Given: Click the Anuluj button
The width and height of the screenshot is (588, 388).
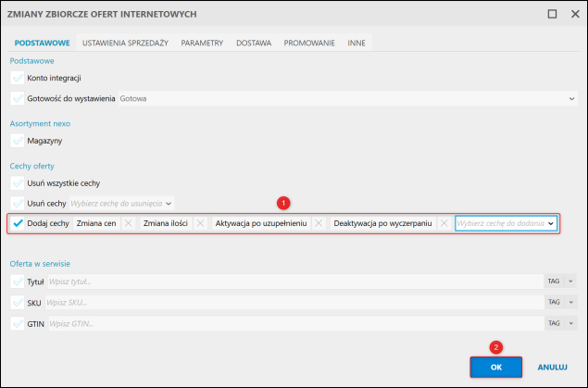Looking at the screenshot, I should [552, 367].
